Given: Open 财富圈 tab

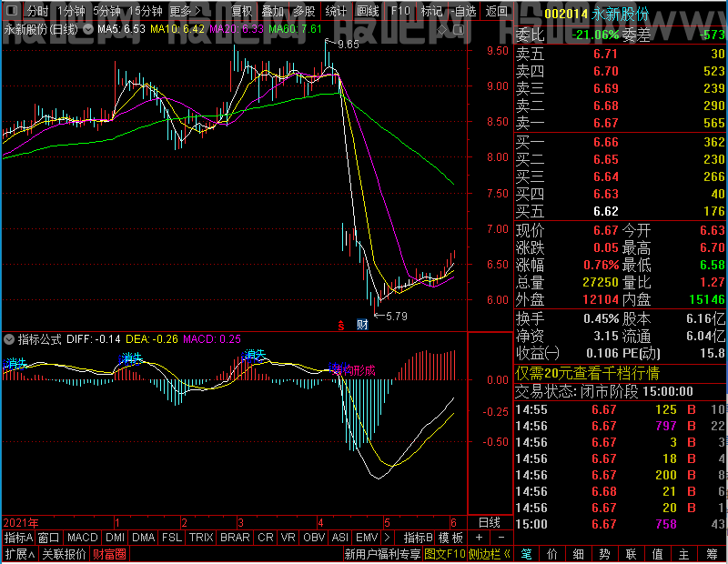Looking at the screenshot, I should [x=109, y=554].
